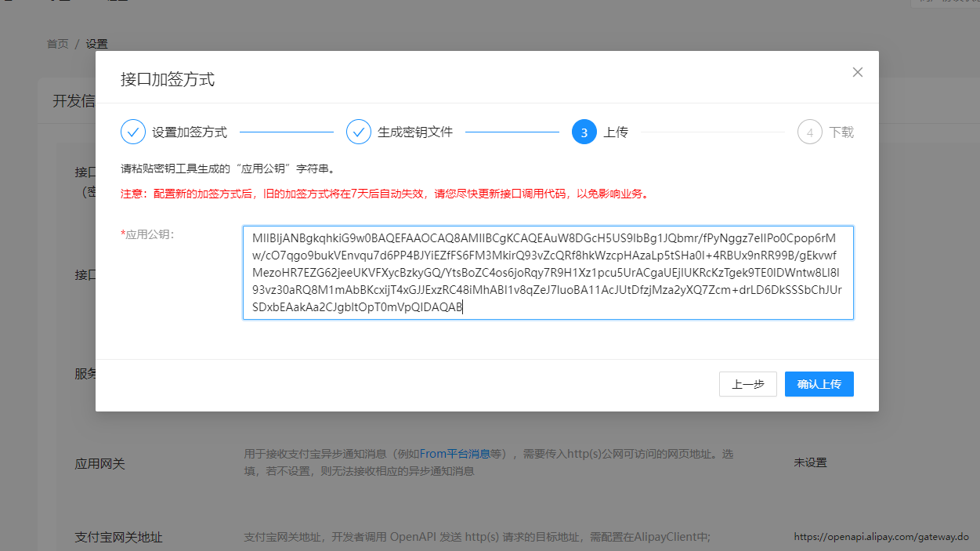Click the checkmark icon for step 生成密钥文件
This screenshot has height=551, width=980.
(x=359, y=132)
